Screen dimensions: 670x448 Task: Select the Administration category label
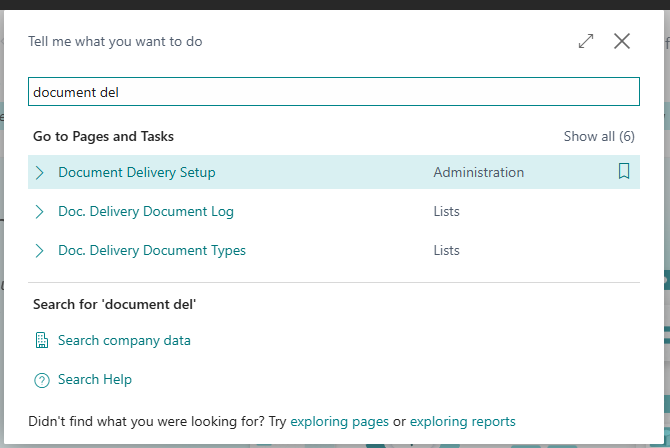[x=479, y=172]
